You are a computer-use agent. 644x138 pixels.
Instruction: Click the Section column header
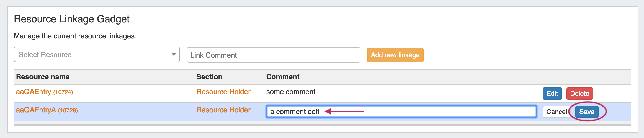[209, 77]
